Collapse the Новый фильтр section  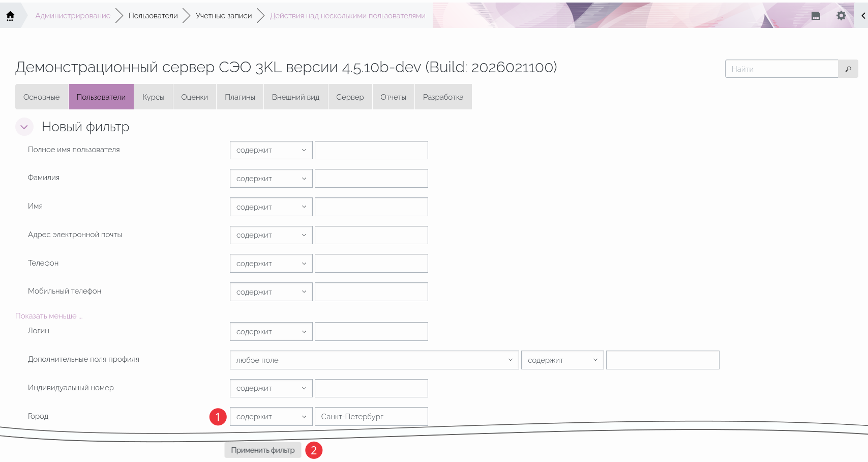pos(24,127)
